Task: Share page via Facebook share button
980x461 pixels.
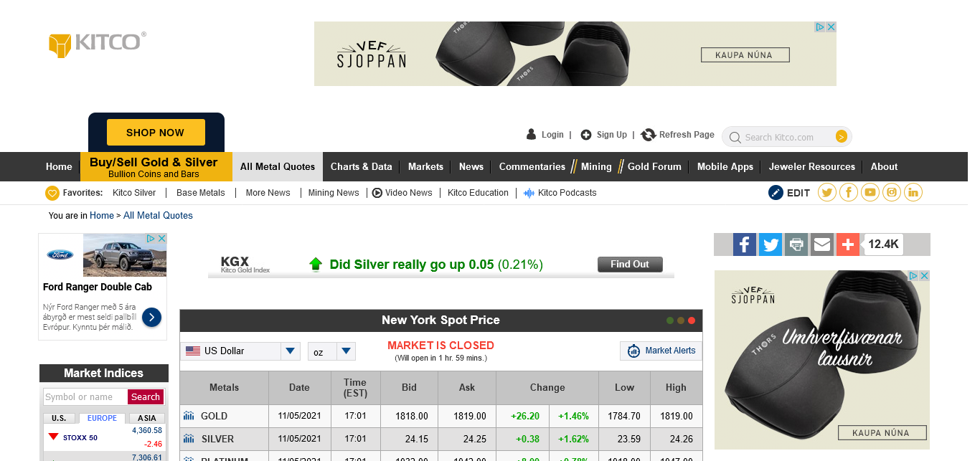Action: point(745,244)
